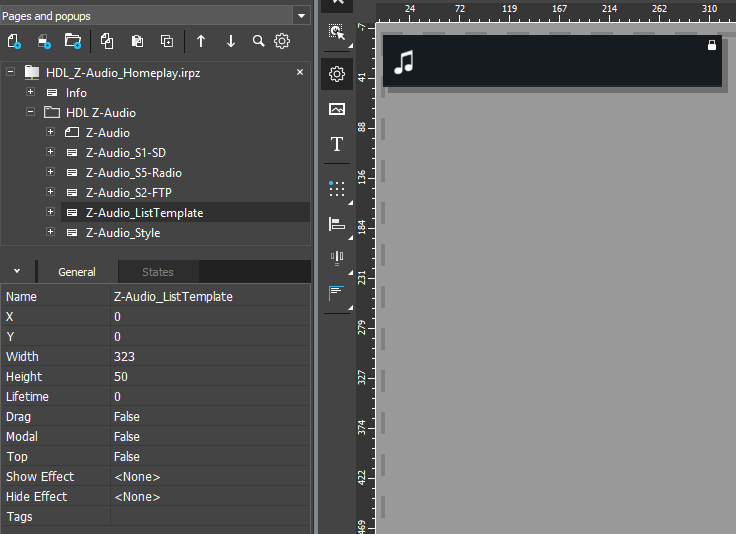Image resolution: width=736 pixels, height=534 pixels.
Task: Click the lock icon on the list item
Action: (712, 45)
